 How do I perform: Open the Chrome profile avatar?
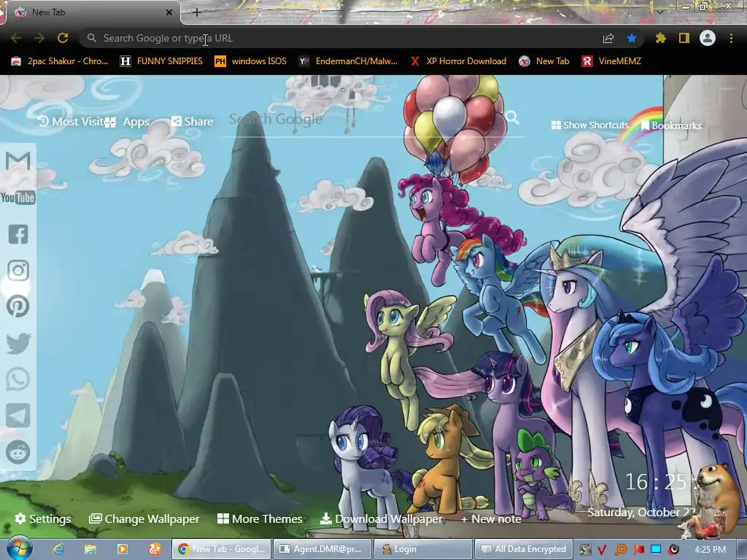point(708,38)
